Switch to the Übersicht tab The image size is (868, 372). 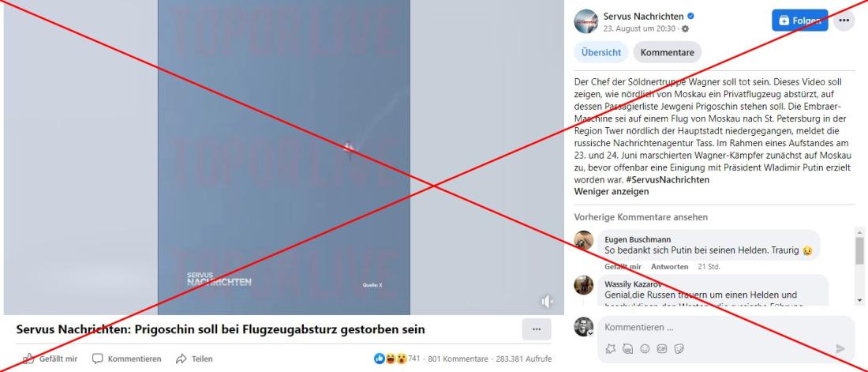point(601,52)
